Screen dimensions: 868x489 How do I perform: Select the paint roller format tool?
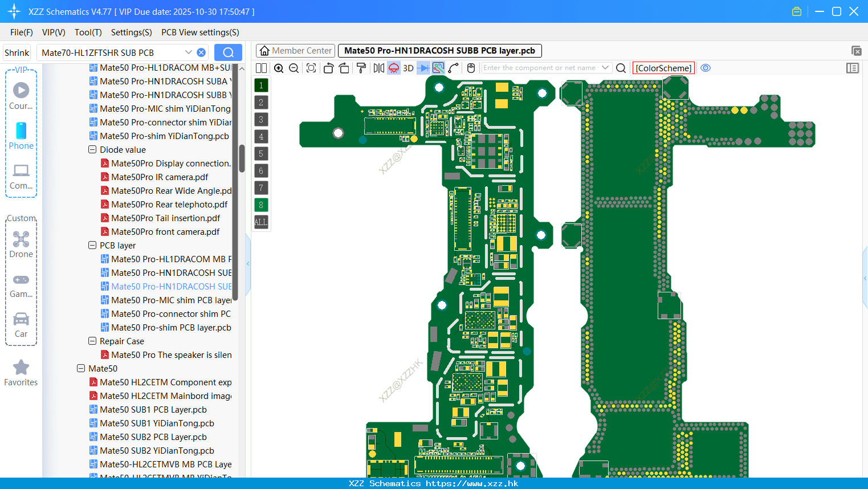(361, 68)
